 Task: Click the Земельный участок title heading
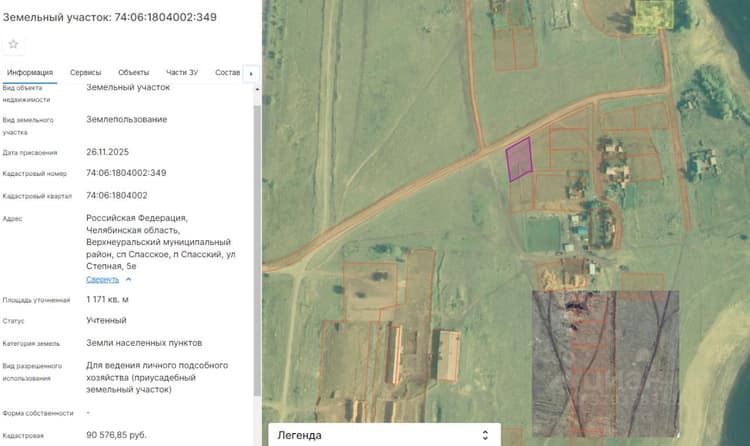[110, 17]
